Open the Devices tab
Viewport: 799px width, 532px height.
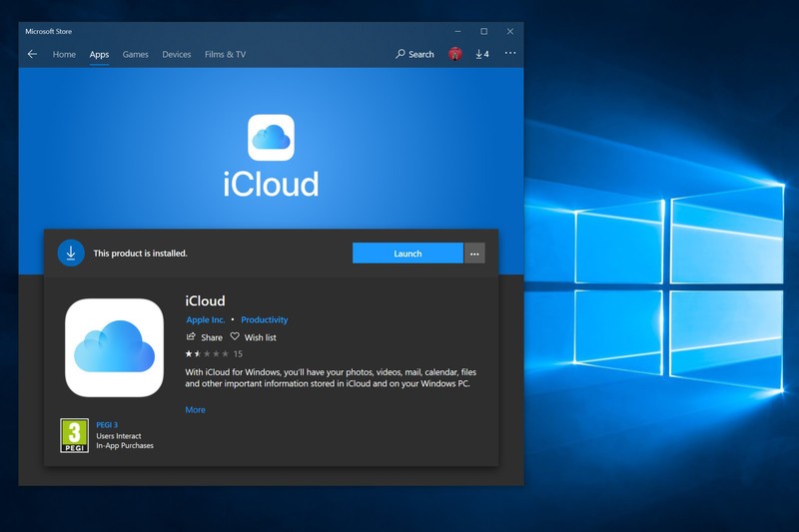click(177, 55)
